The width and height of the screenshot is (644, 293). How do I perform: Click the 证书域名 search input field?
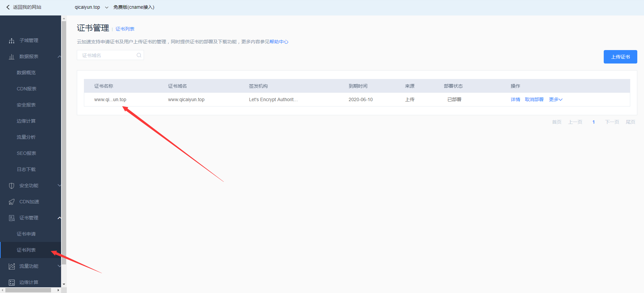click(x=107, y=55)
